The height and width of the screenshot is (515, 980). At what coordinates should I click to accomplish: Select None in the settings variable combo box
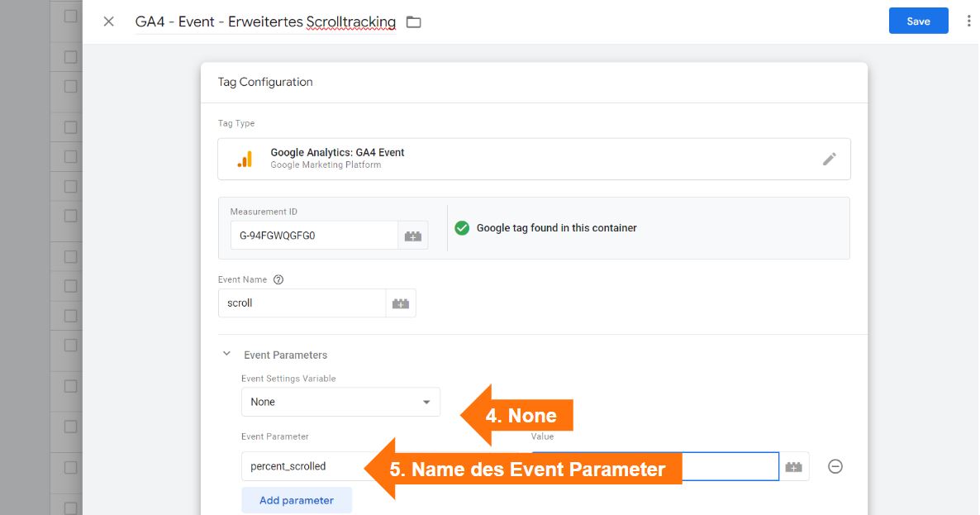[340, 402]
